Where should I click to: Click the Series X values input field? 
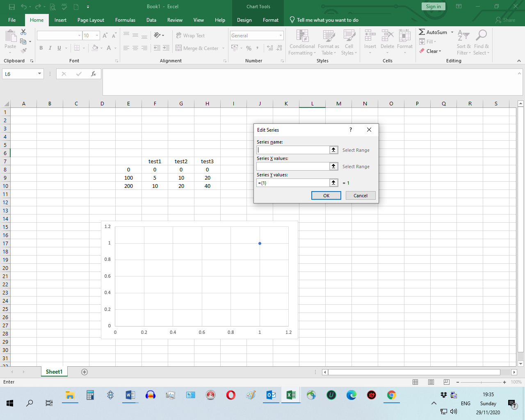click(293, 167)
